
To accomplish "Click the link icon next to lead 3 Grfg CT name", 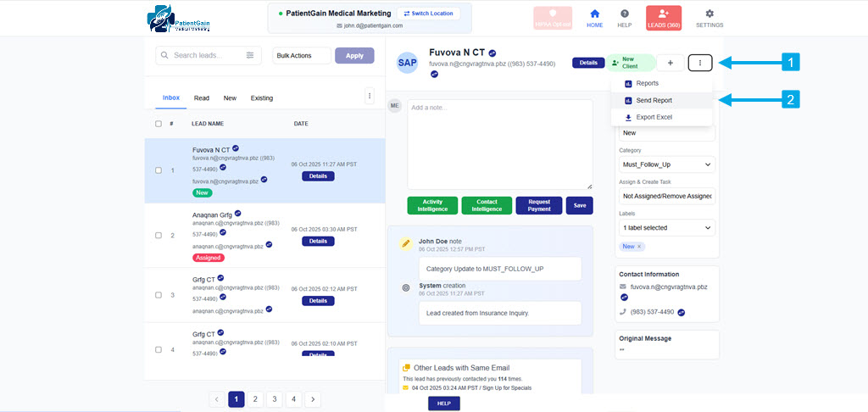I will (220, 278).
